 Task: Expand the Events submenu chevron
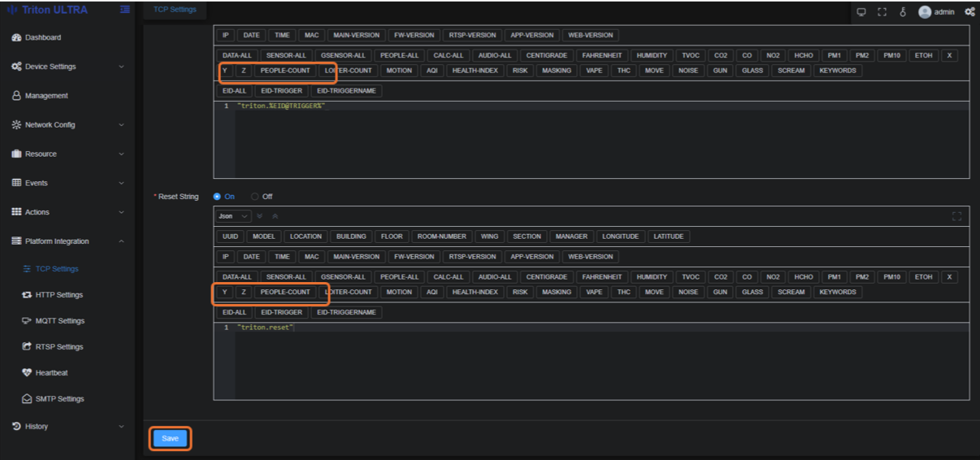coord(122,183)
